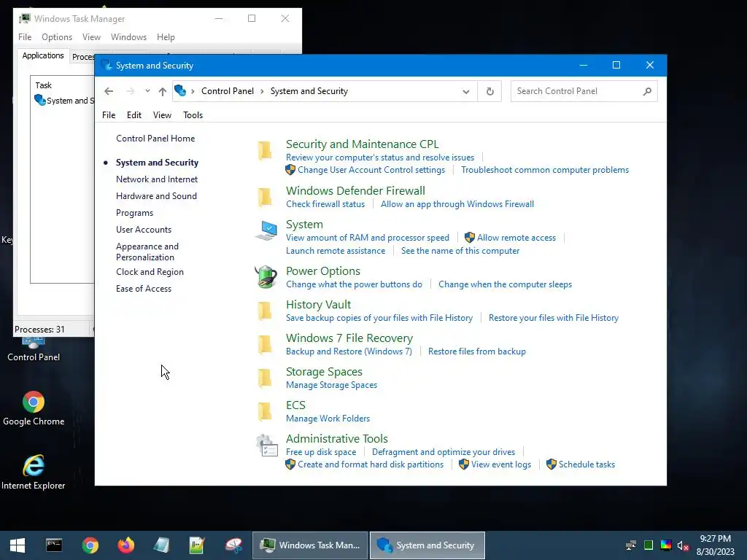Click System and Security breadcrumb in address bar

pyautogui.click(x=309, y=91)
